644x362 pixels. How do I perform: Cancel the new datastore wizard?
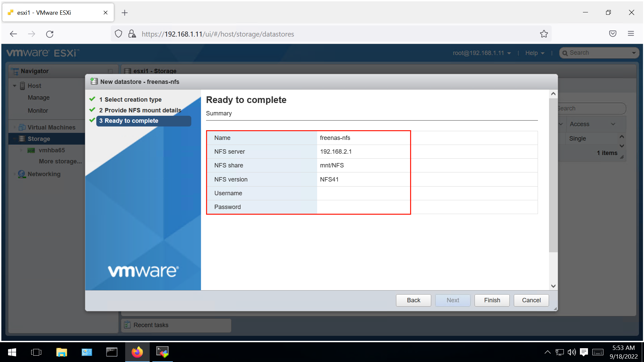[x=531, y=300]
